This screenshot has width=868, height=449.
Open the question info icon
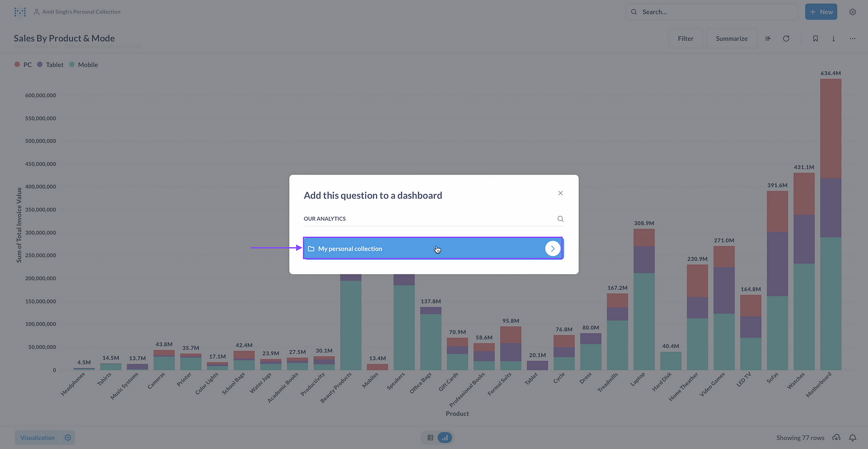(833, 39)
